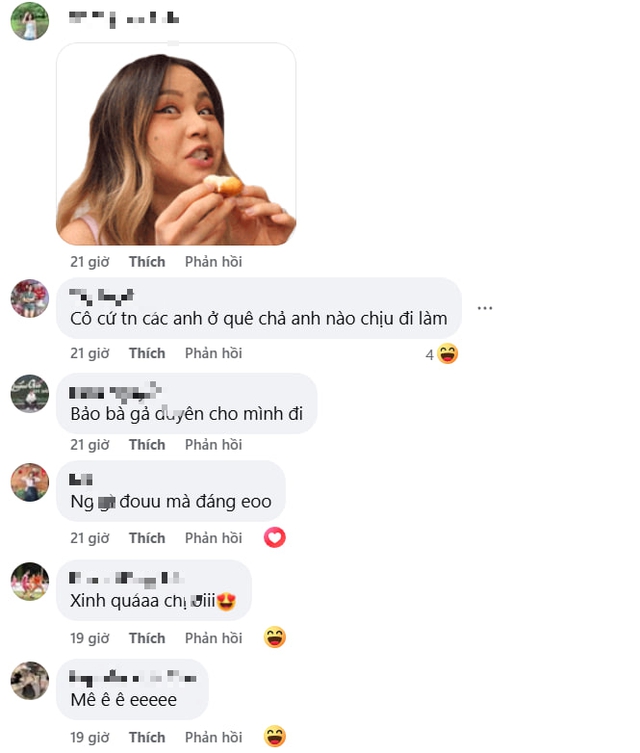
Task: Open avatar of "Cô cứ tn" commenter
Action: pos(30,298)
